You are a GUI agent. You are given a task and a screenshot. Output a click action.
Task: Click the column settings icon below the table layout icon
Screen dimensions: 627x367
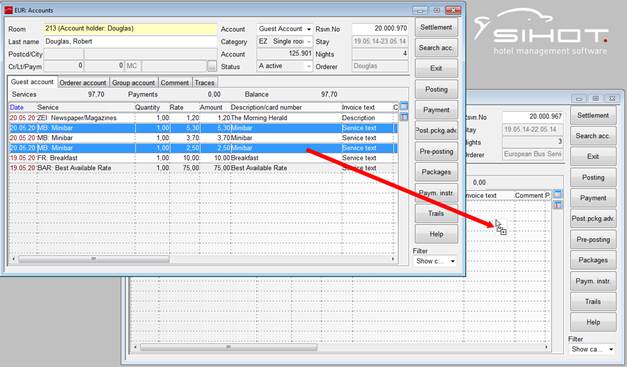point(404,117)
